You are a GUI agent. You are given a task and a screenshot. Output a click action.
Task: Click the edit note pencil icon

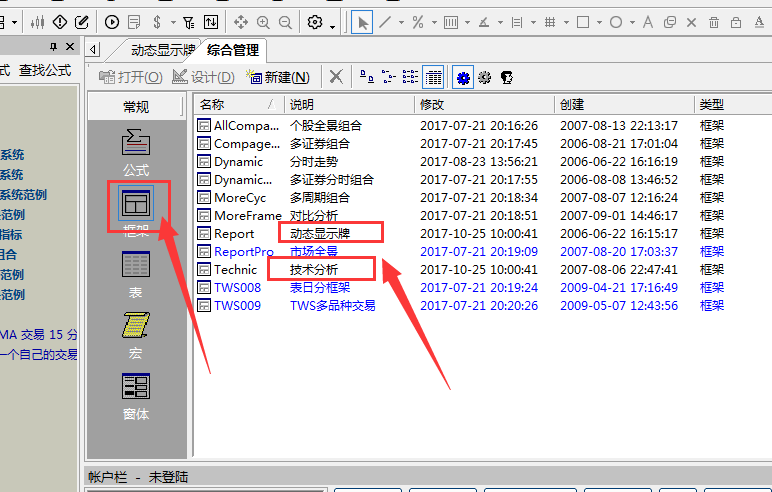(81, 22)
